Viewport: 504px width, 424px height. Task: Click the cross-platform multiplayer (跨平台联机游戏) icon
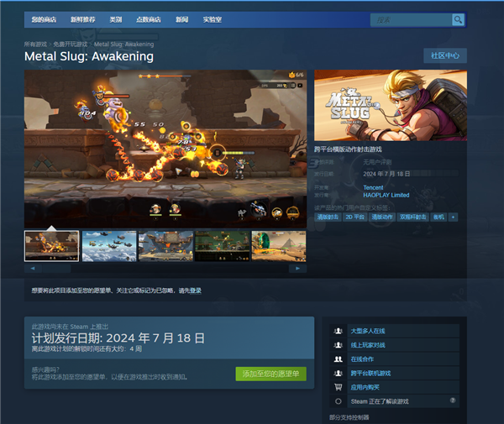pyautogui.click(x=338, y=374)
